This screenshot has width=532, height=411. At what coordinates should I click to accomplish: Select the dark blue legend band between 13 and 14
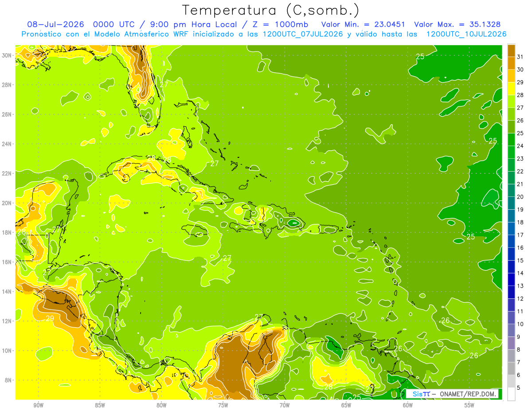coord(511,279)
